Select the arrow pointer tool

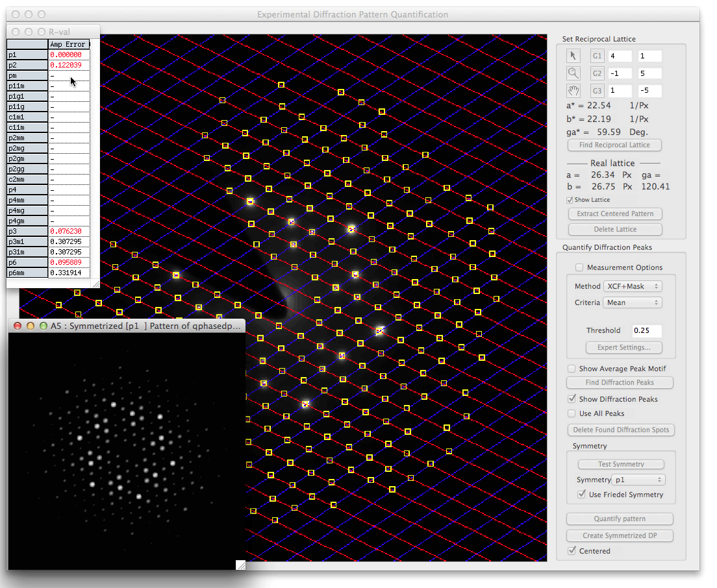[x=573, y=56]
